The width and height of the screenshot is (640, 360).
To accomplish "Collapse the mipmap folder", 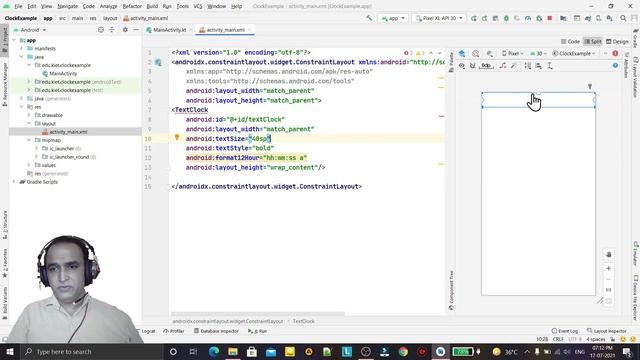I will 29,140.
